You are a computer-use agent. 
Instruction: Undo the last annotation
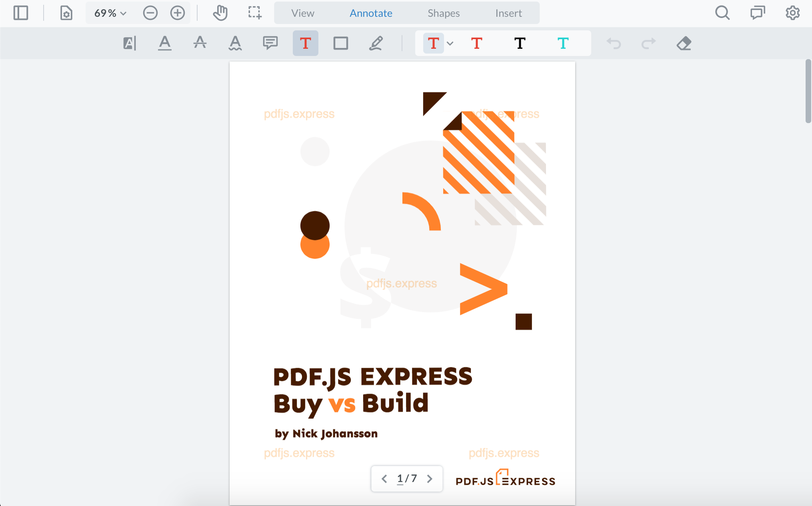(614, 43)
